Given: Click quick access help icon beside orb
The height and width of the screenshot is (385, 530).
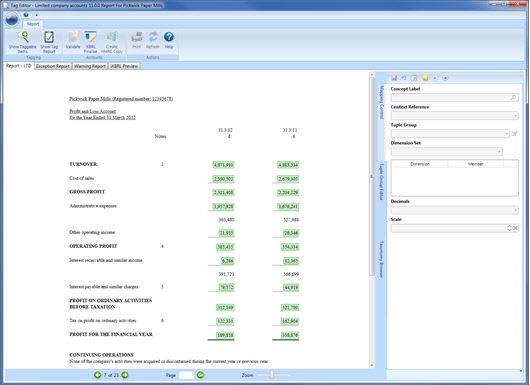Looking at the screenshot, I should [x=26, y=15].
